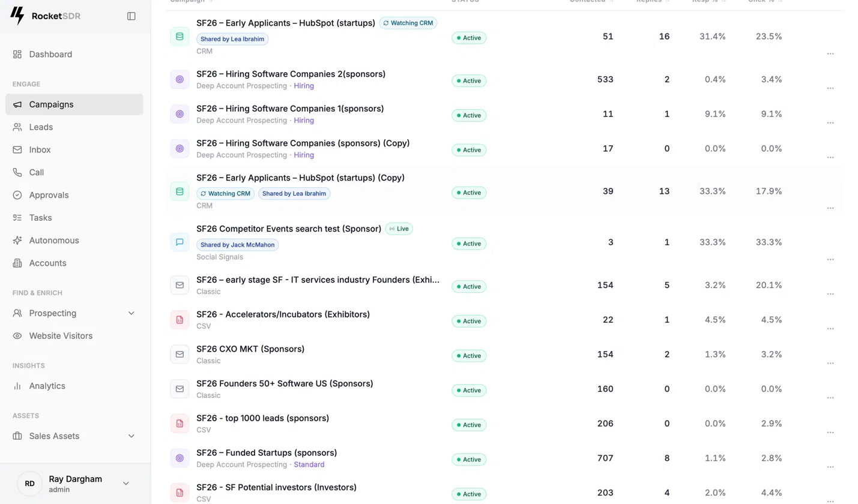The width and height of the screenshot is (858, 504).
Task: Open Dashboard via its grid icon
Action: click(17, 54)
